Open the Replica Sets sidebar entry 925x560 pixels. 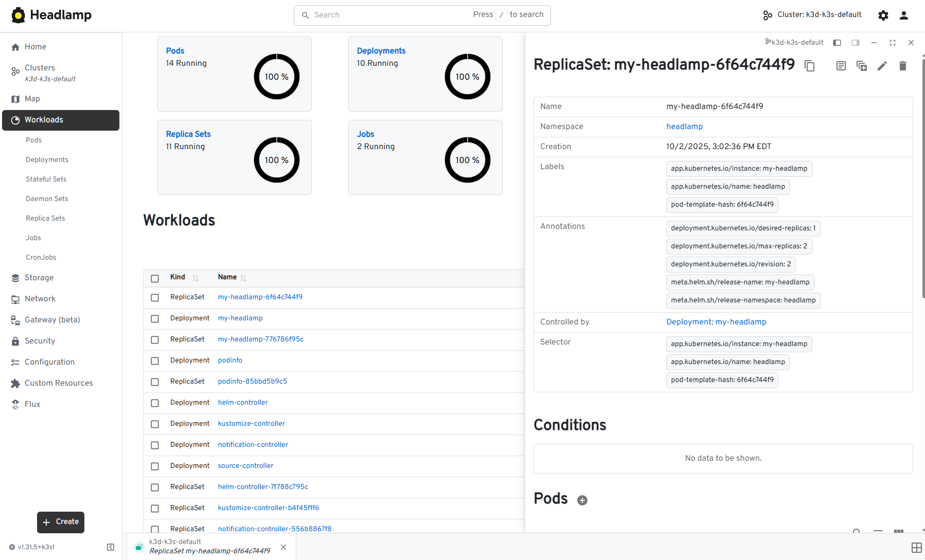coord(45,218)
